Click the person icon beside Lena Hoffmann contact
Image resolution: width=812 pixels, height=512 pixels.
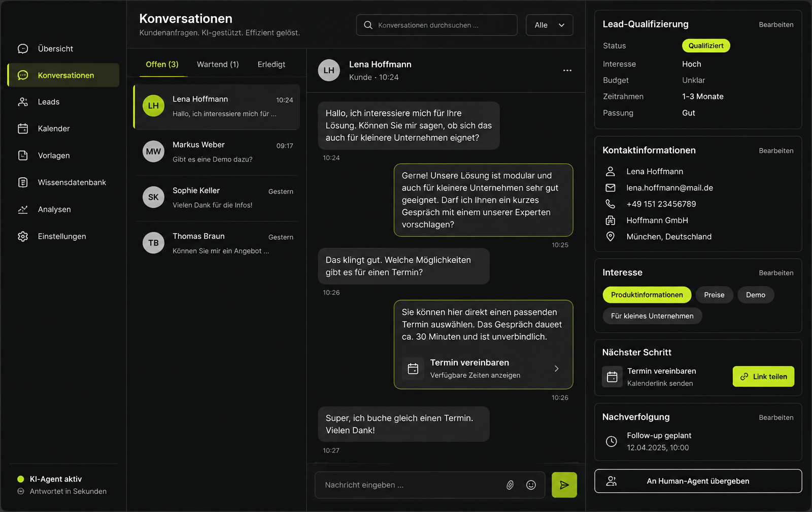(611, 172)
